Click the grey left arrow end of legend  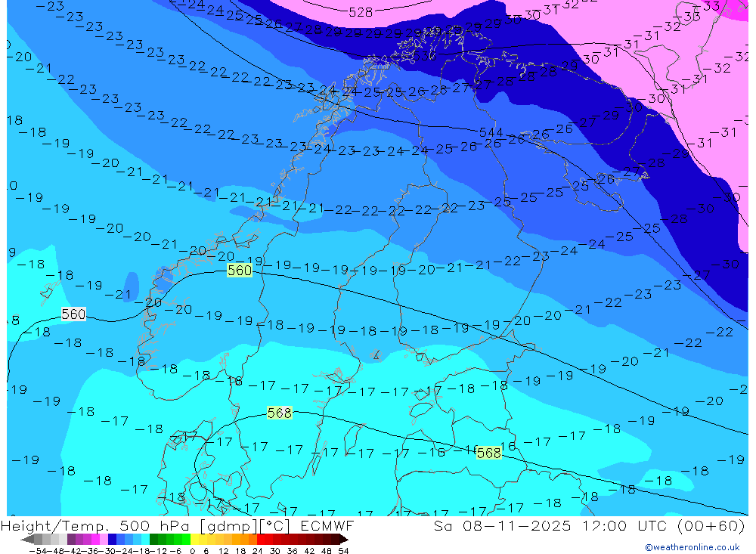(x=27, y=540)
